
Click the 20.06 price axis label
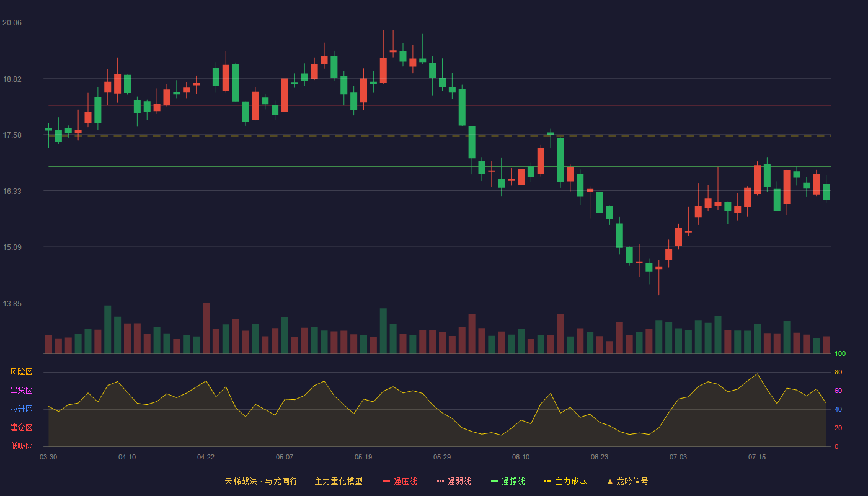point(12,22)
